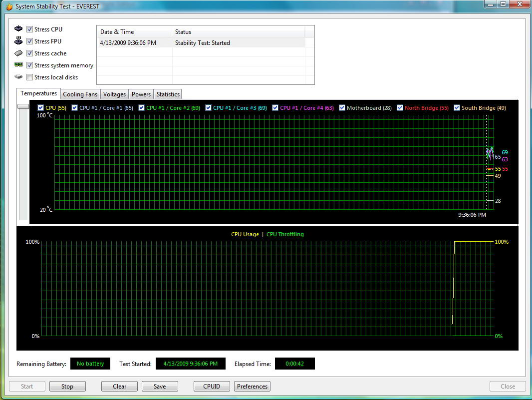The height and width of the screenshot is (400, 532).
Task: Toggle CPU #1 / Core #4 (63) checkbox
Action: click(275, 108)
